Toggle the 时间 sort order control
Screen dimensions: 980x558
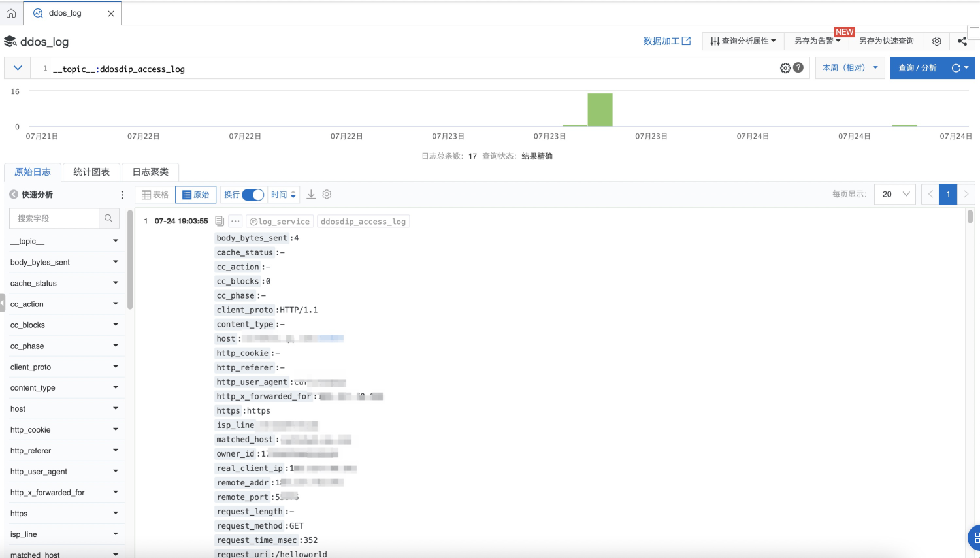(x=284, y=194)
